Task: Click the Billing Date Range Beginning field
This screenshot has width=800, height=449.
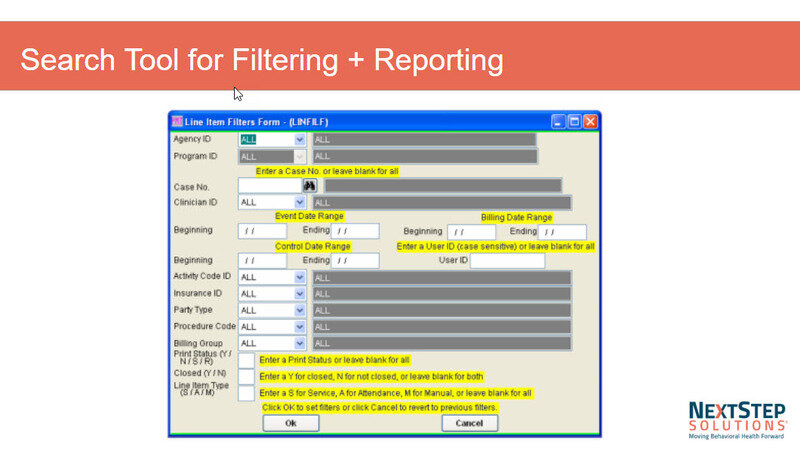Action: [471, 231]
